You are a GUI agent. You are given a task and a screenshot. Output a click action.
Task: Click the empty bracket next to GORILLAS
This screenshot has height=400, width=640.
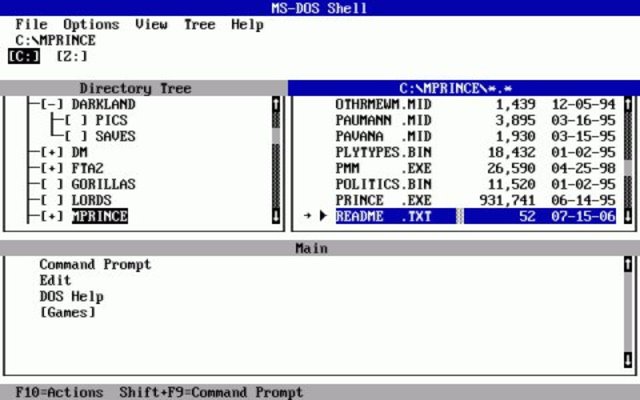[52, 184]
